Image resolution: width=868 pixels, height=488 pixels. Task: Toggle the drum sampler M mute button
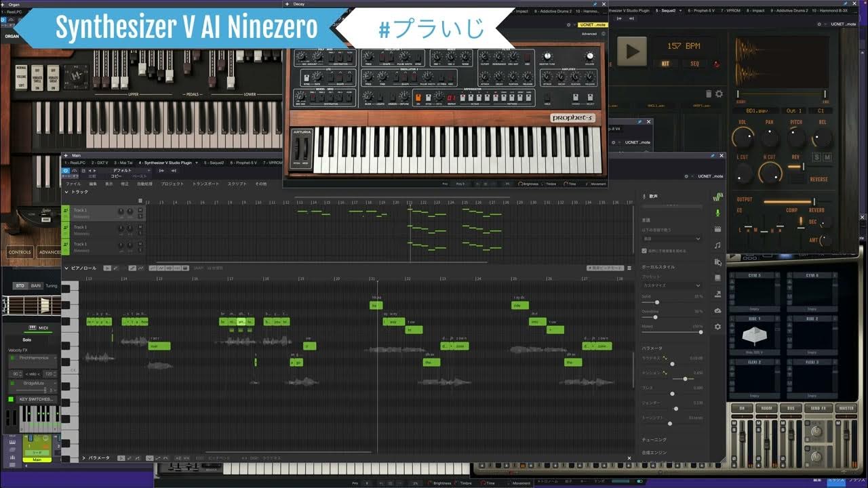(x=827, y=157)
